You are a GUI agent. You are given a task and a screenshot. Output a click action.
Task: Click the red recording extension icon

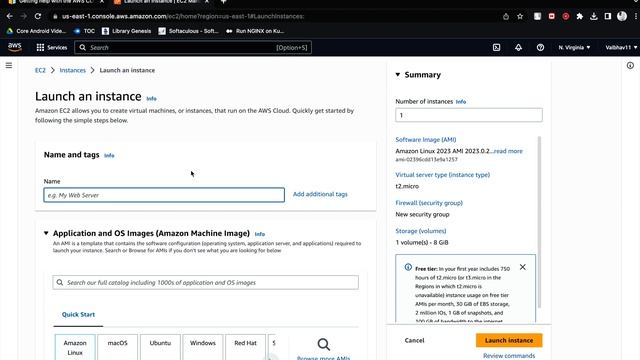click(566, 16)
